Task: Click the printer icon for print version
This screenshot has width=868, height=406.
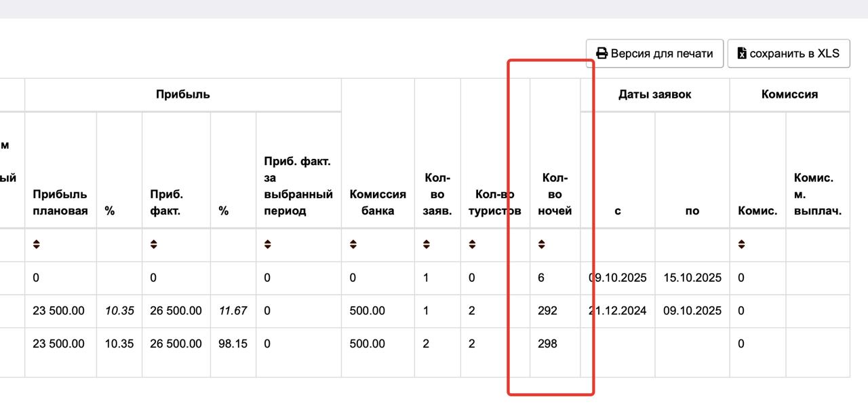Action: pos(601,54)
